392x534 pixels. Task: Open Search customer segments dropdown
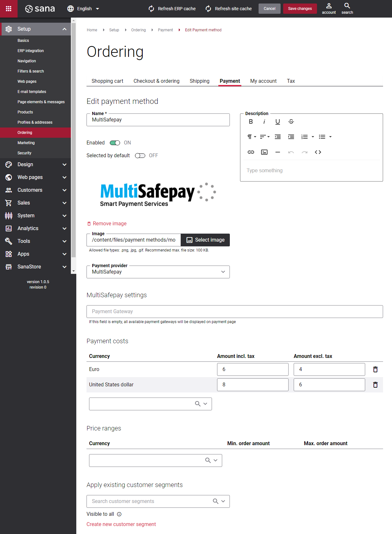(x=223, y=501)
